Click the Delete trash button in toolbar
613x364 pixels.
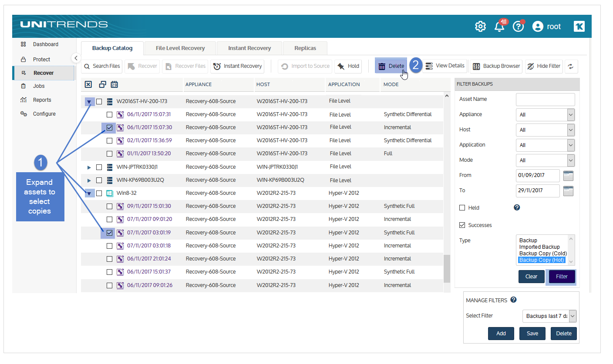(391, 66)
